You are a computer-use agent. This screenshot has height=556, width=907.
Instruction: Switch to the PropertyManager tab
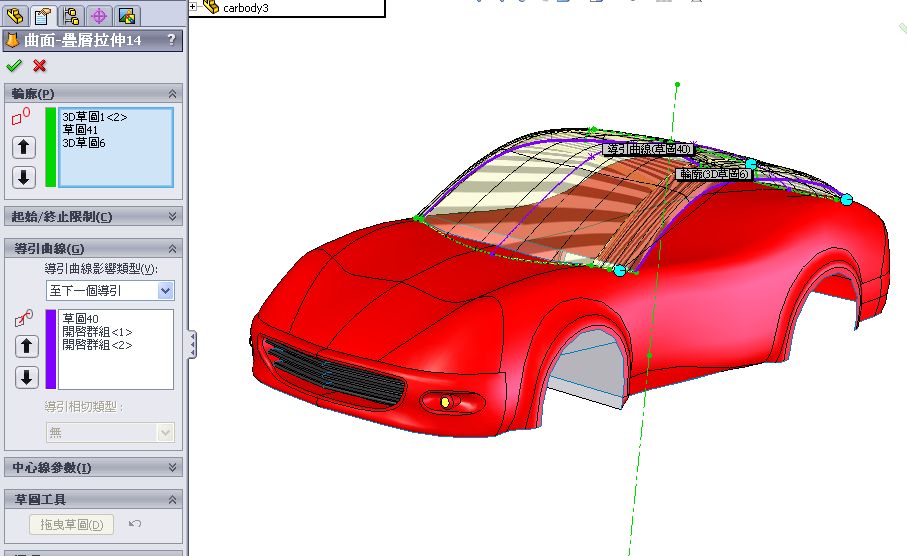coord(42,15)
